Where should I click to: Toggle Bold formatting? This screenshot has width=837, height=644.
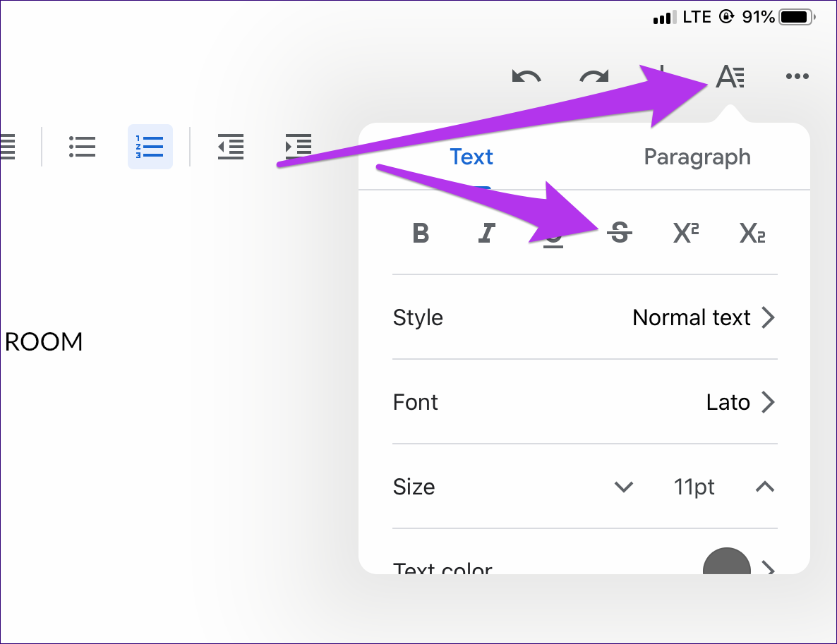click(x=421, y=233)
